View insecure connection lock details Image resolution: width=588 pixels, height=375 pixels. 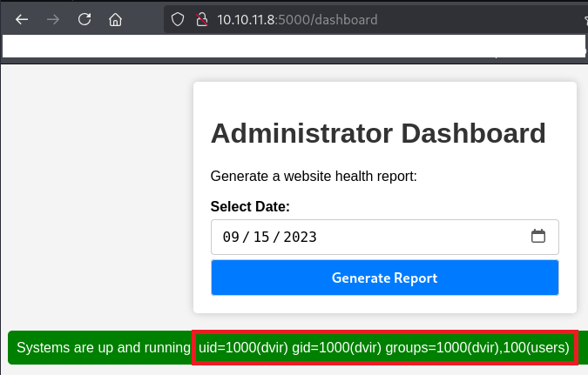click(x=199, y=19)
